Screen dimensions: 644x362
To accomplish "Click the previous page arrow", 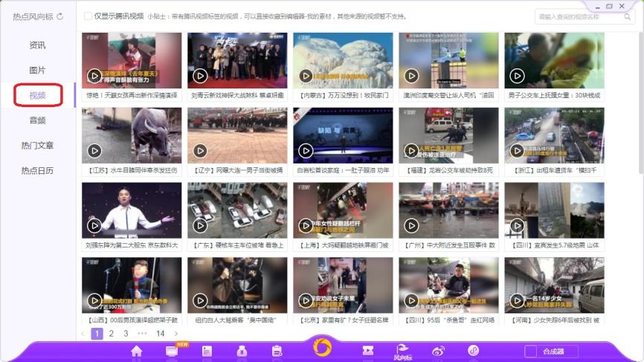I will coord(83,334).
